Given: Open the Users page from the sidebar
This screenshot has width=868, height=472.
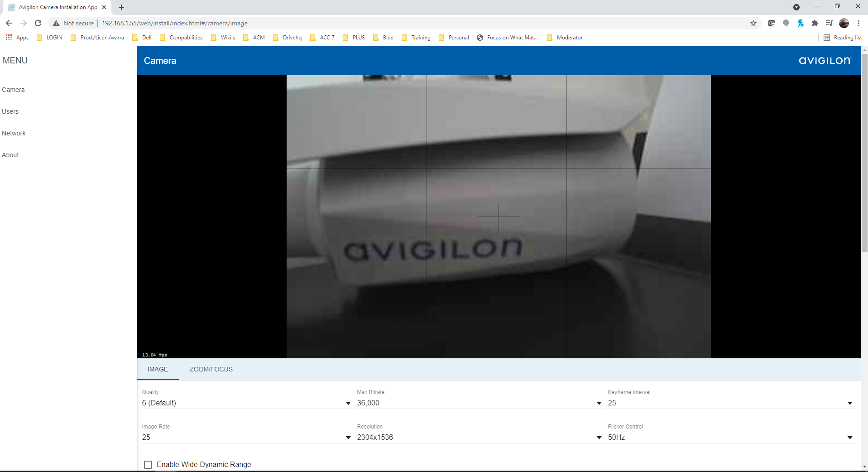Looking at the screenshot, I should pos(10,111).
